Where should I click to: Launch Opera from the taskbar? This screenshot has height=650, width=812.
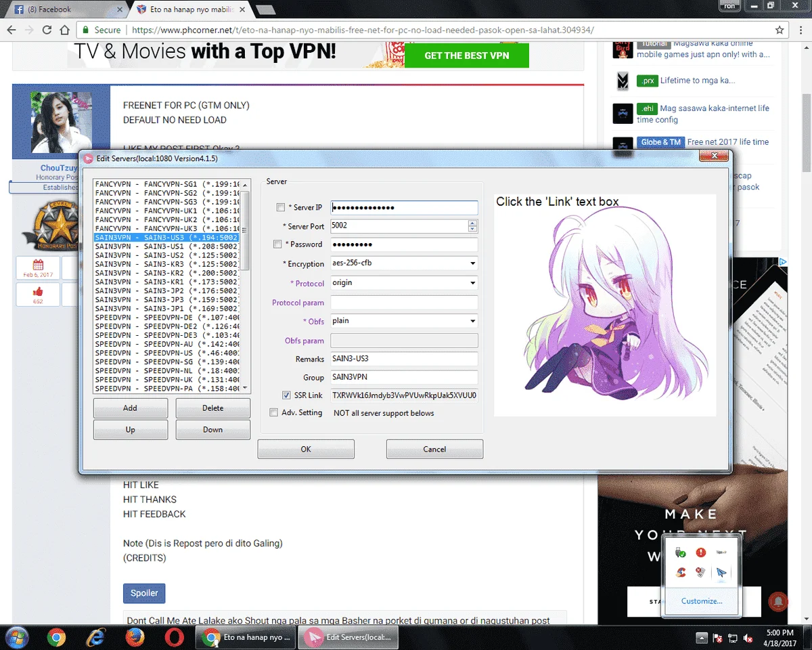pos(175,637)
